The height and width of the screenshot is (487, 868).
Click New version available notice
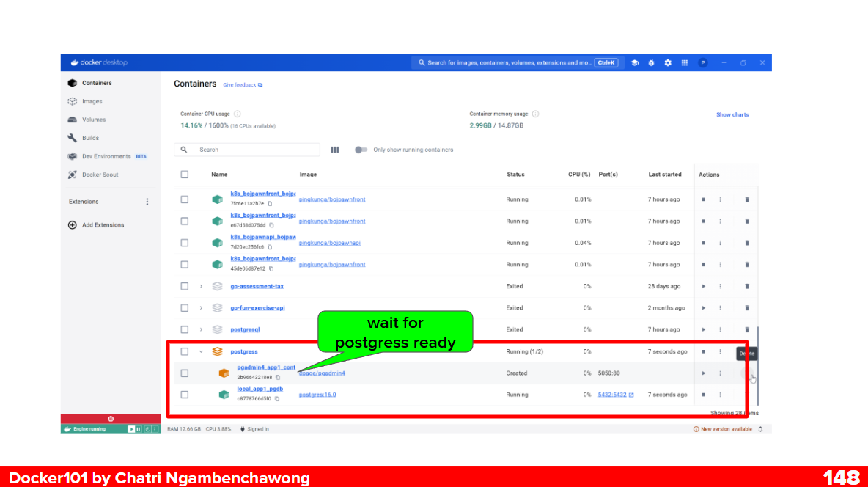point(723,429)
